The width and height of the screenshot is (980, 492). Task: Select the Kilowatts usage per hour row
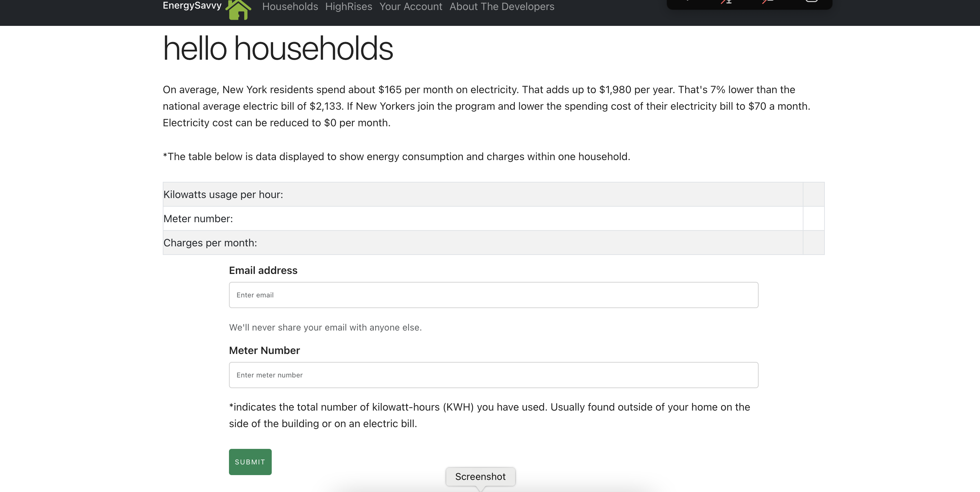(482, 195)
